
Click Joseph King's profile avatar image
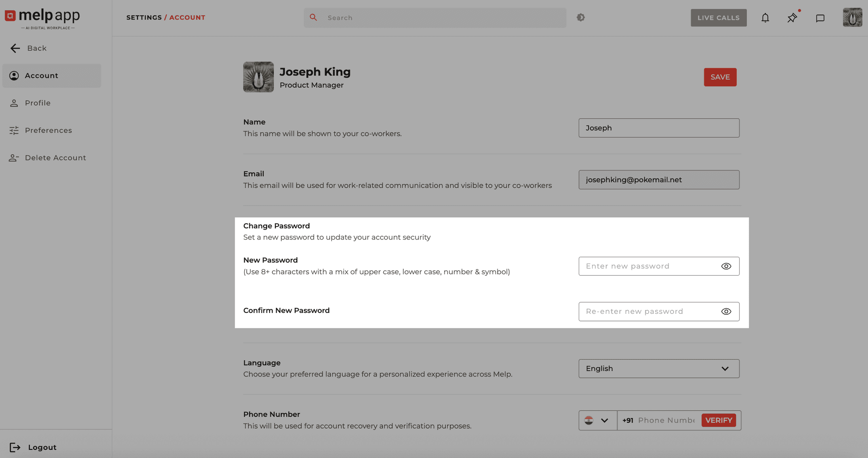pyautogui.click(x=258, y=77)
